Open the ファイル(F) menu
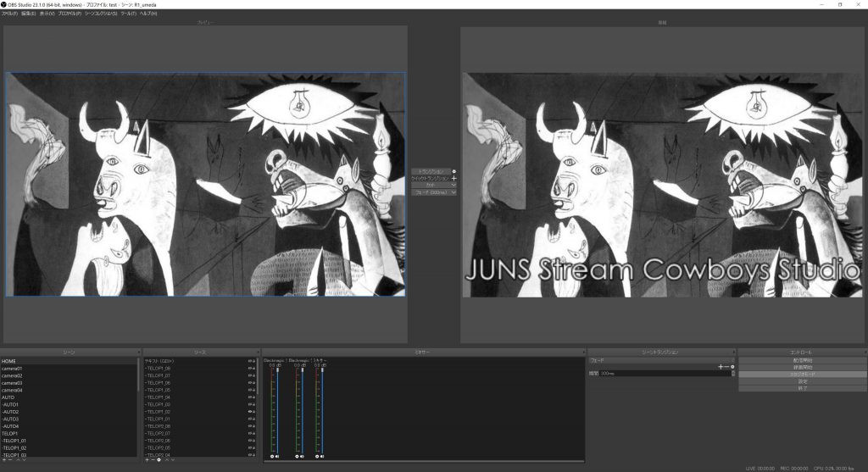The image size is (868, 472). pyautogui.click(x=9, y=14)
